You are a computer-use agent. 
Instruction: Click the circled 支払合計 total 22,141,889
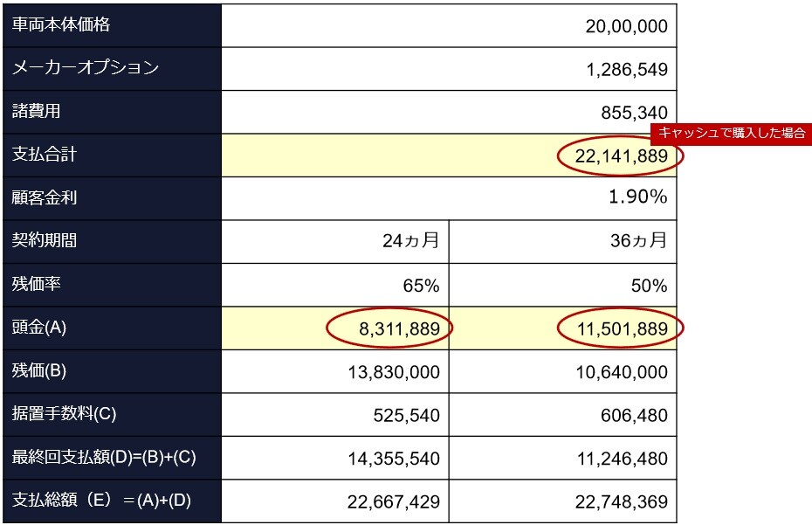coord(621,156)
